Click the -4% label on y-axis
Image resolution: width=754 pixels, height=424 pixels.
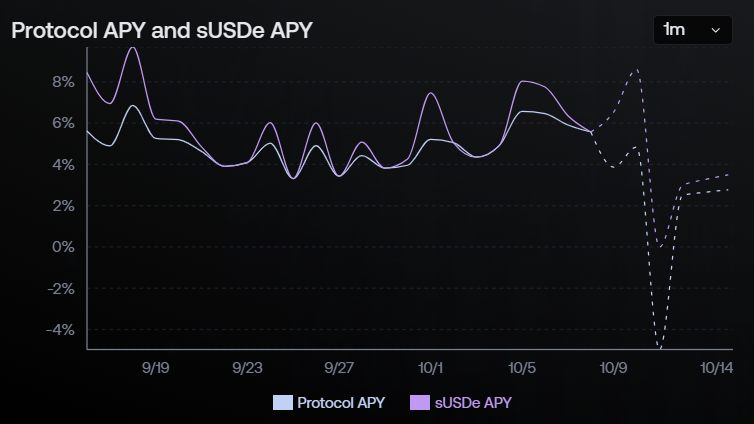coord(60,329)
